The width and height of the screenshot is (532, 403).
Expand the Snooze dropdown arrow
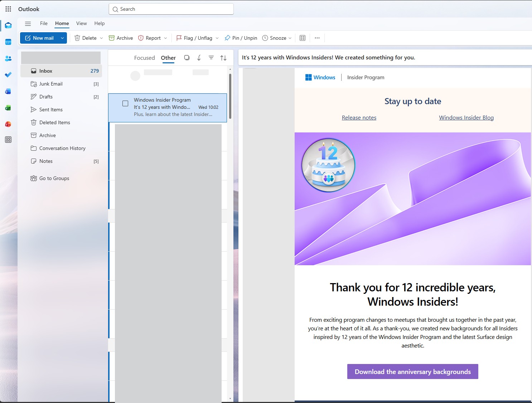pos(290,38)
